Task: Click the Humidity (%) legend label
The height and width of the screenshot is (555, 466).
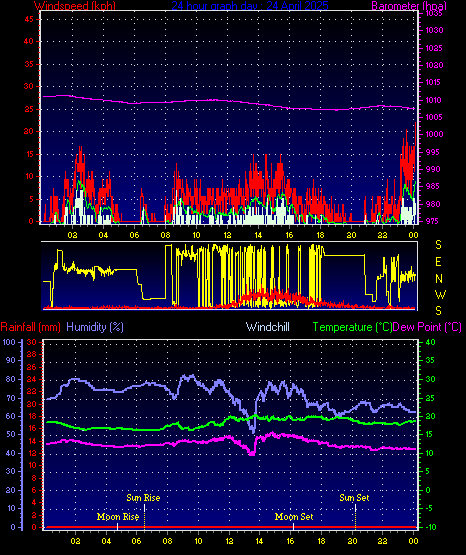Action: 95,327
